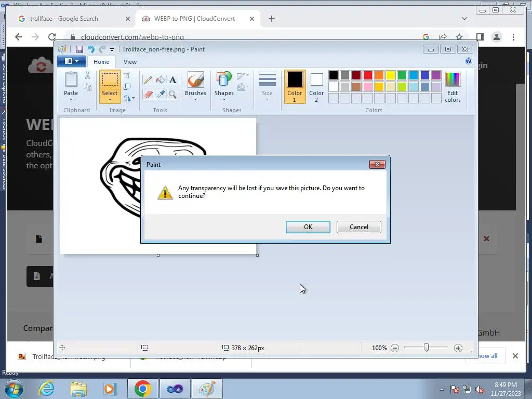The height and width of the screenshot is (399, 532).
Task: Switch to the View ribbon tab
Action: [x=130, y=62]
